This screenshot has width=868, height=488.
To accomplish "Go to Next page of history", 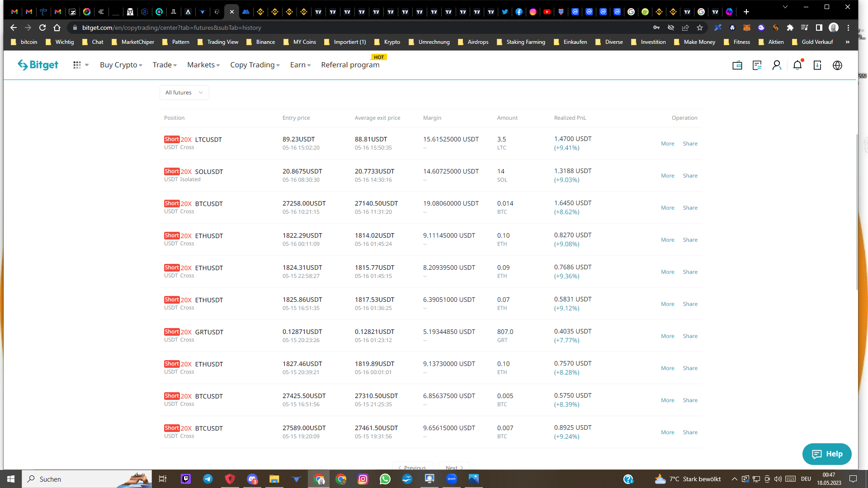I will point(454,467).
